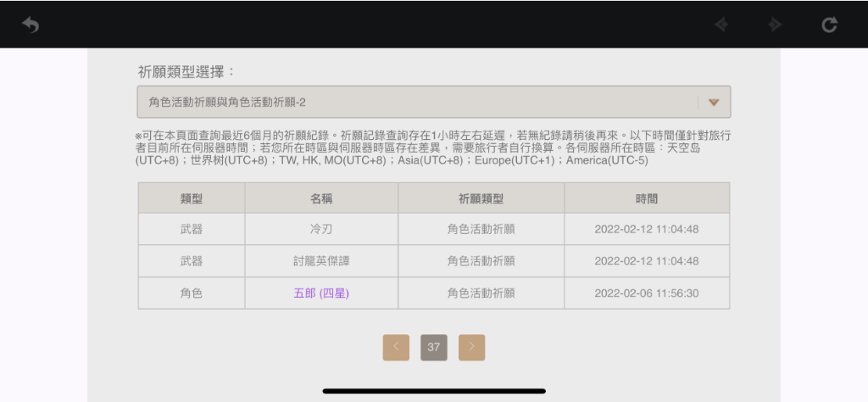
Task: Select the 冷刃 item name cell
Action: tap(321, 229)
